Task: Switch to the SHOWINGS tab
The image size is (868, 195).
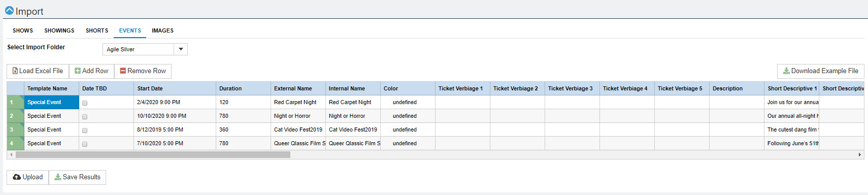Action: [59, 30]
